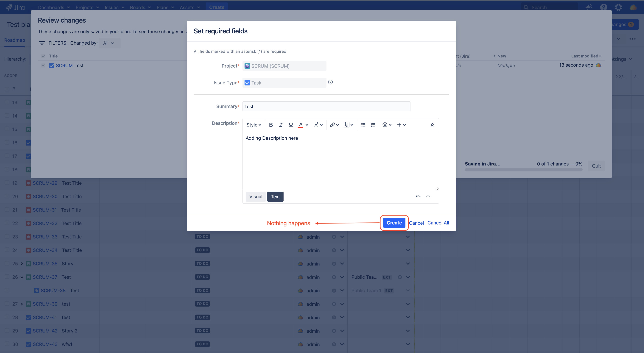The image size is (644, 353).
Task: Toggle the SCRUM Test change checkbox
Action: point(43,65)
